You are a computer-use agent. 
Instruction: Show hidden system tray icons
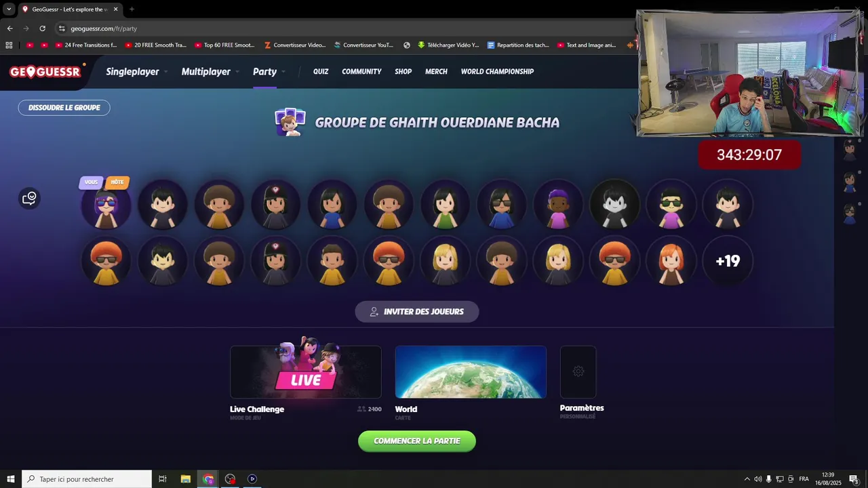(x=747, y=479)
